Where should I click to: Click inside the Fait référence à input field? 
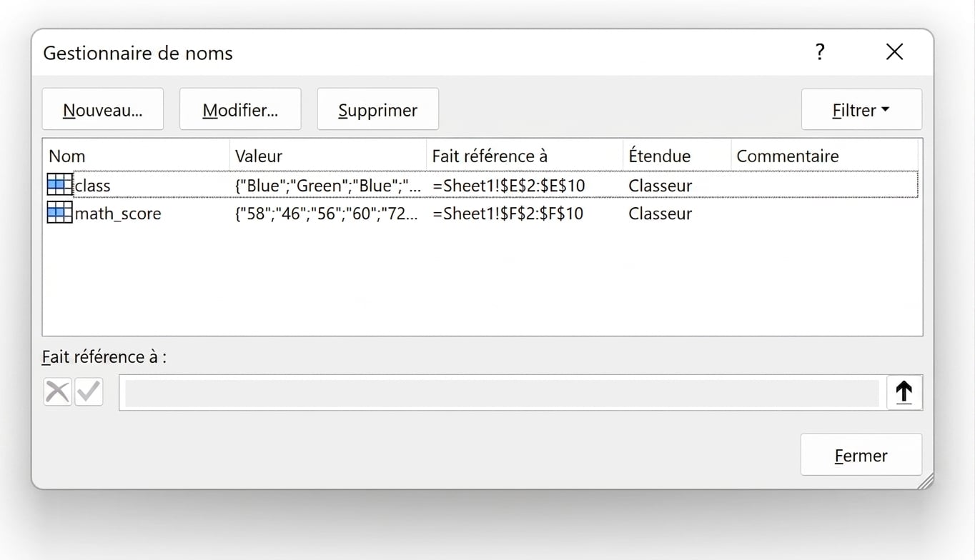pyautogui.click(x=502, y=392)
